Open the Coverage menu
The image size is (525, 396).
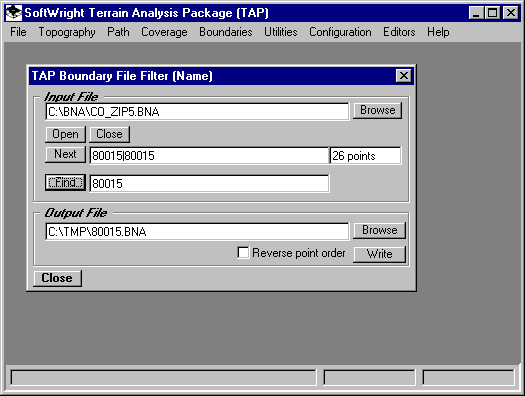pos(164,32)
